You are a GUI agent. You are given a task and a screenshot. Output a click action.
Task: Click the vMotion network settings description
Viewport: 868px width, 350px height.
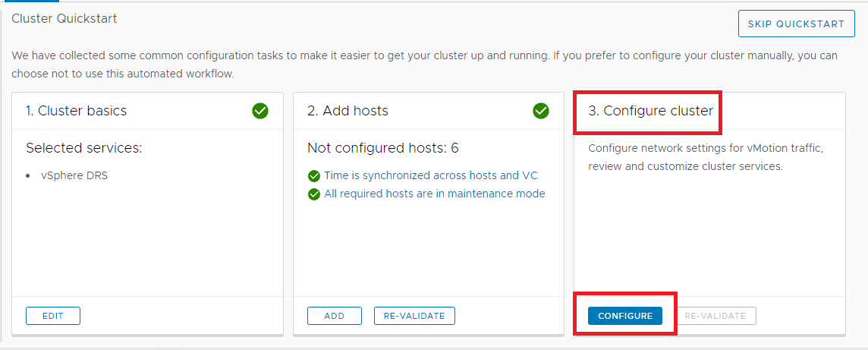[x=705, y=156]
